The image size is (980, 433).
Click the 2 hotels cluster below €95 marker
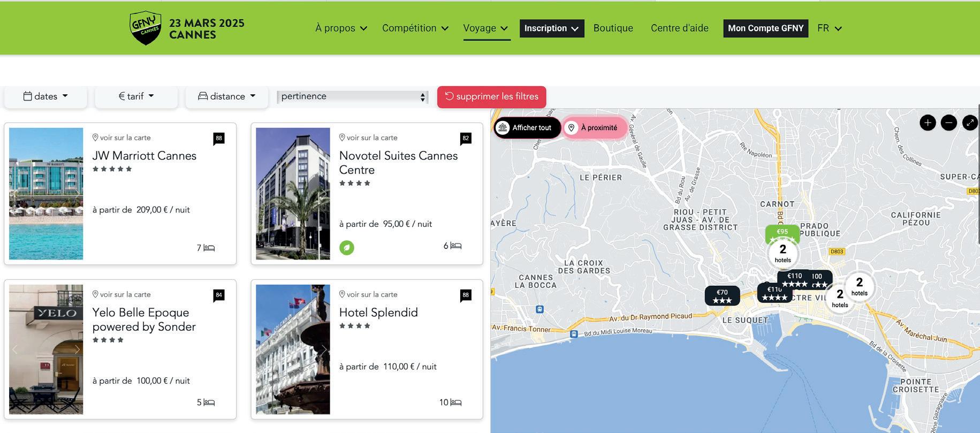tap(783, 254)
